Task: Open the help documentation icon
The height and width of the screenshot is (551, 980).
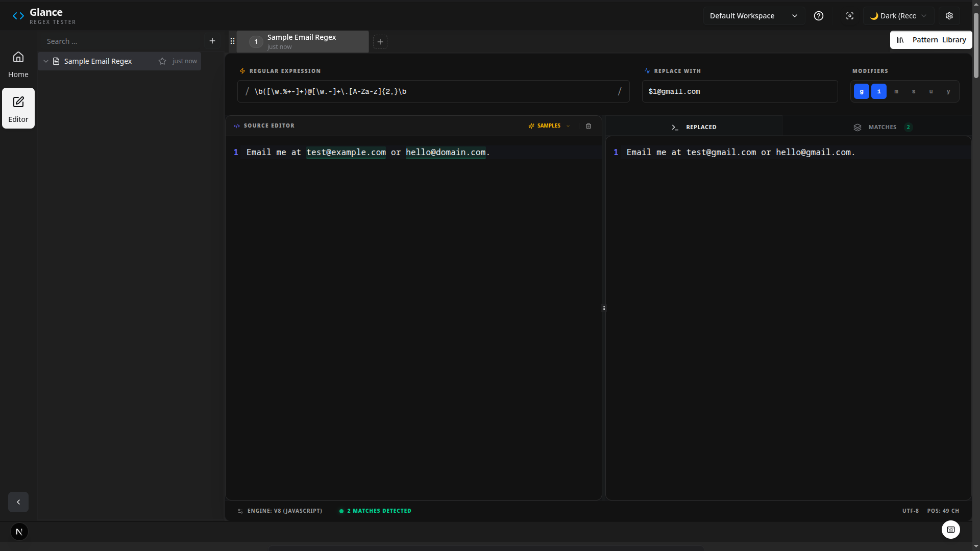Action: 819,16
